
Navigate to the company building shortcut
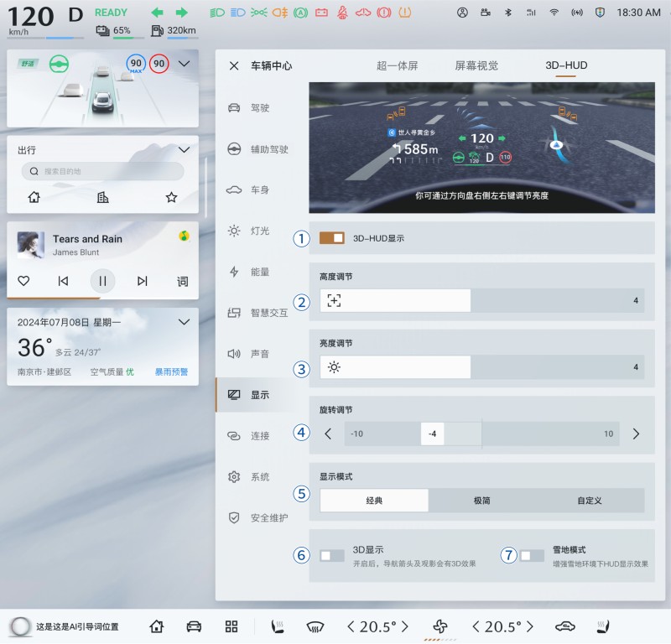tap(102, 197)
